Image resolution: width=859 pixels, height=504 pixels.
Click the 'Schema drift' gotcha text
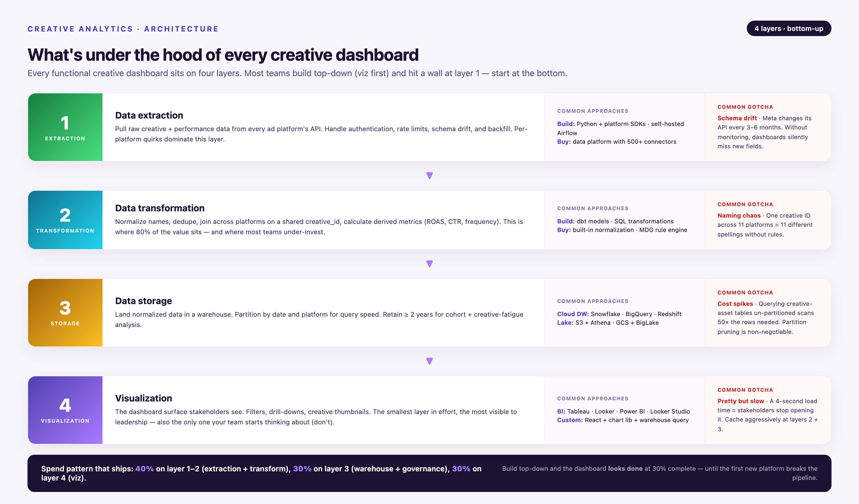pyautogui.click(x=764, y=132)
